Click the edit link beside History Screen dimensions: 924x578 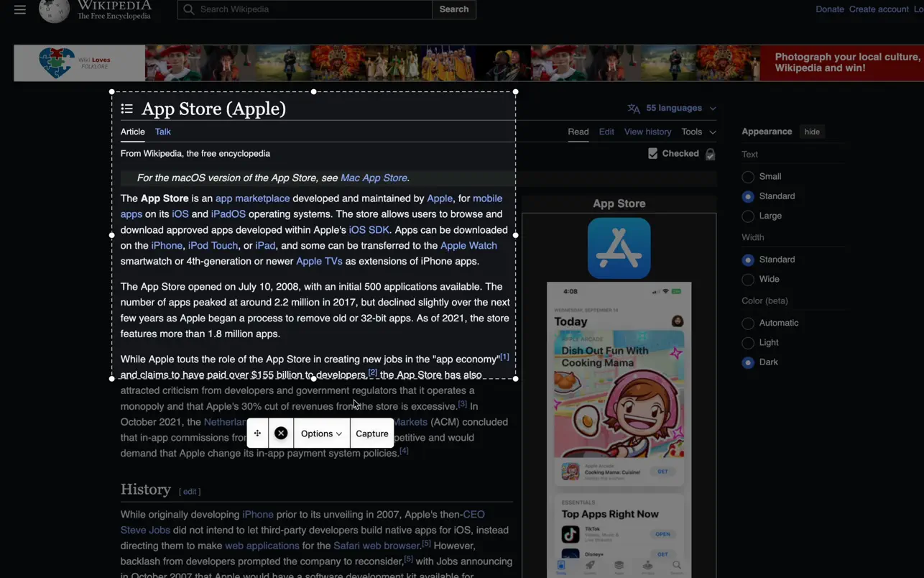click(x=190, y=492)
